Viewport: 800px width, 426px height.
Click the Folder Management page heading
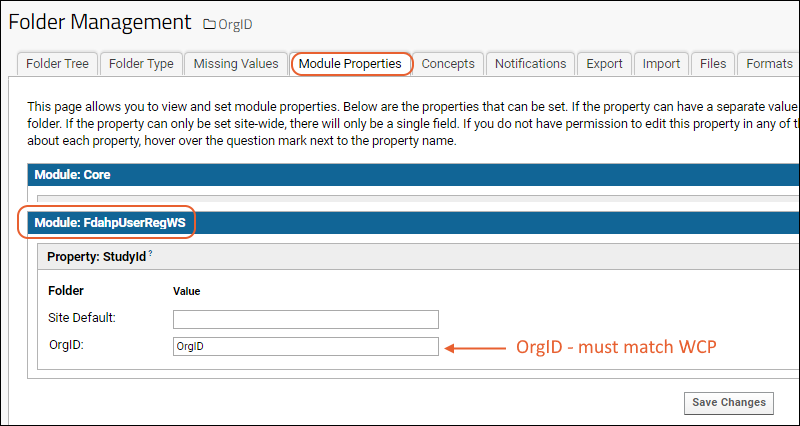click(x=99, y=21)
